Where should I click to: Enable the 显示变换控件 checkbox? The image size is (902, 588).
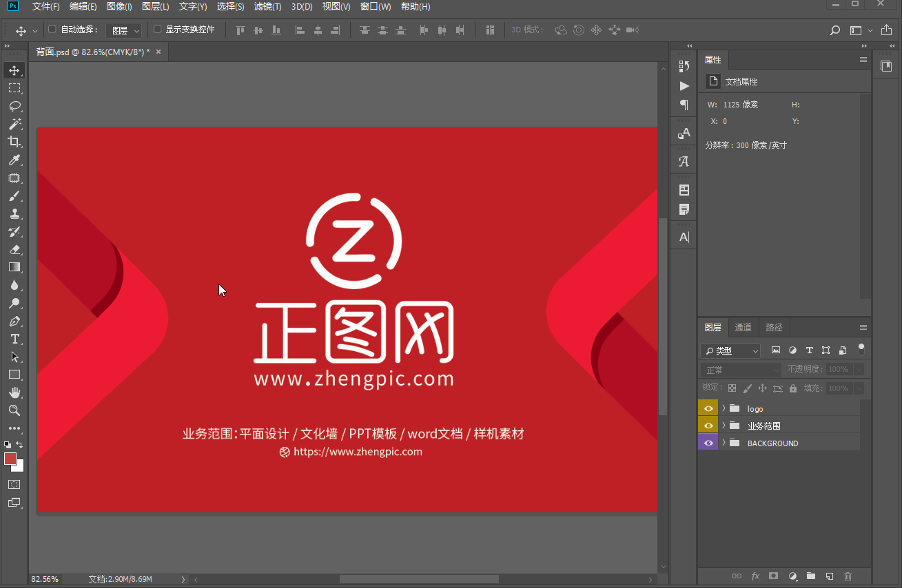click(x=157, y=30)
